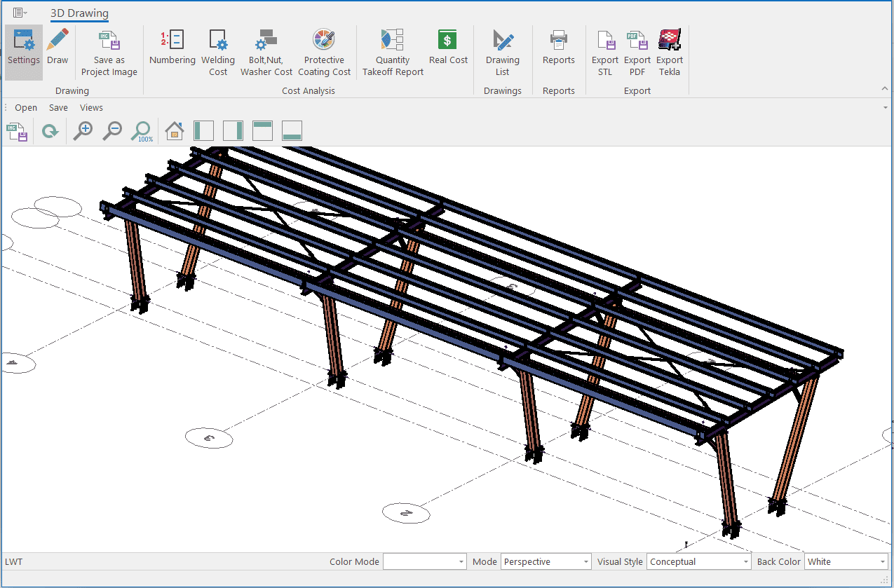The height and width of the screenshot is (588, 894).
Task: Export drawing as PDF
Action: 637,53
